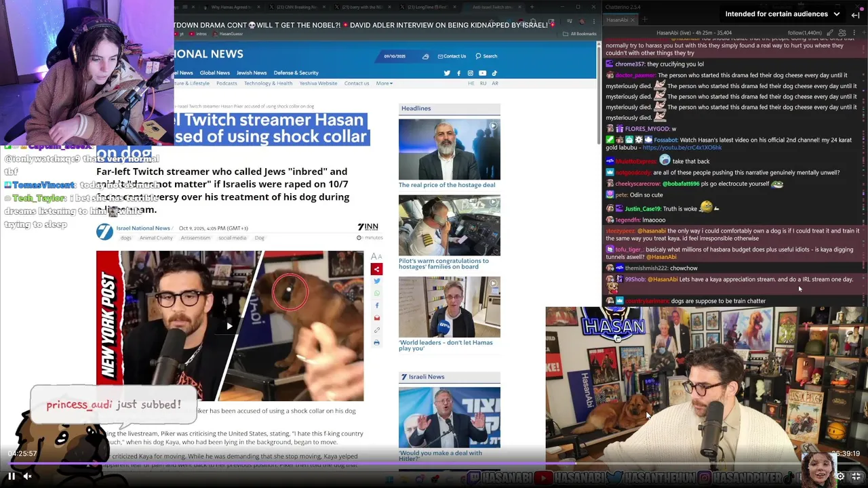Share the article via the WhatsApp sidebar icon
The image size is (868, 488).
pos(376,293)
